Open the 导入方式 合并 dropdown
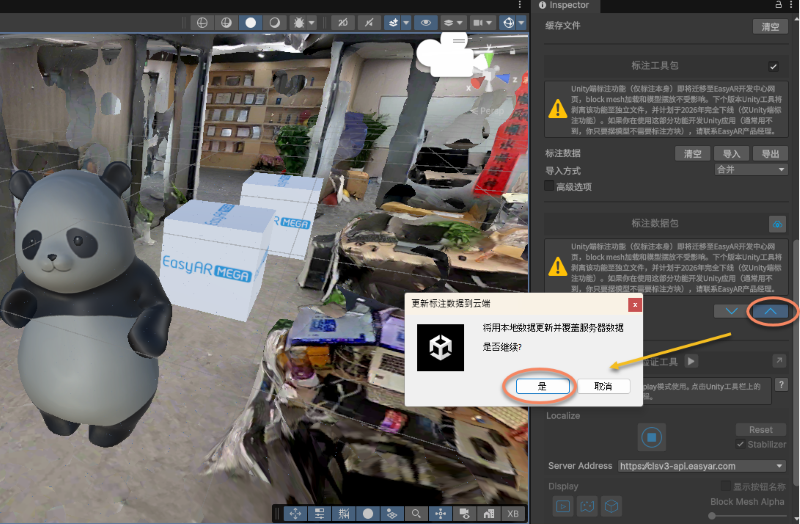The image size is (800, 524). click(x=751, y=169)
